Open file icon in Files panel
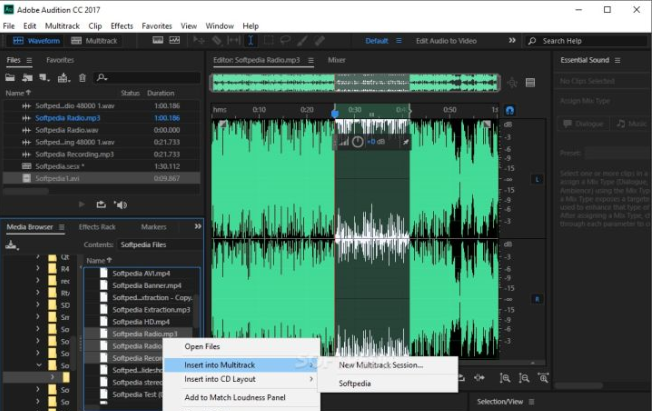The height and width of the screenshot is (411, 652). tap(10, 77)
